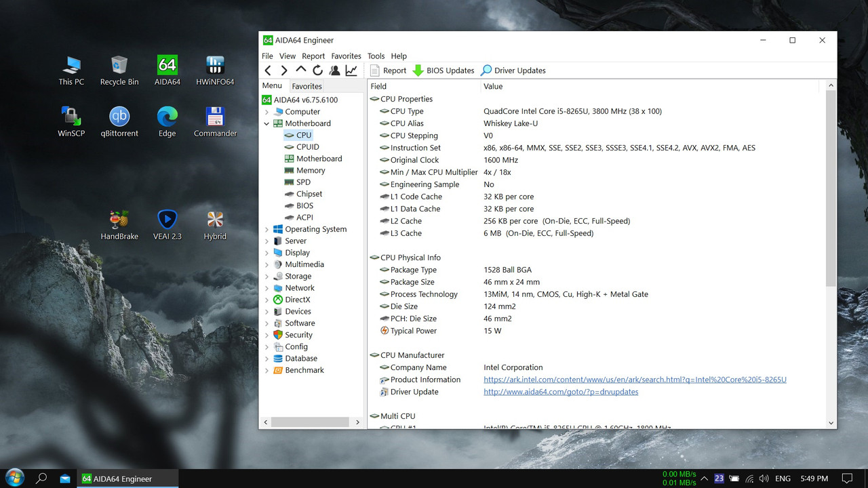
Task: Select SPD in the tree
Action: (x=303, y=182)
